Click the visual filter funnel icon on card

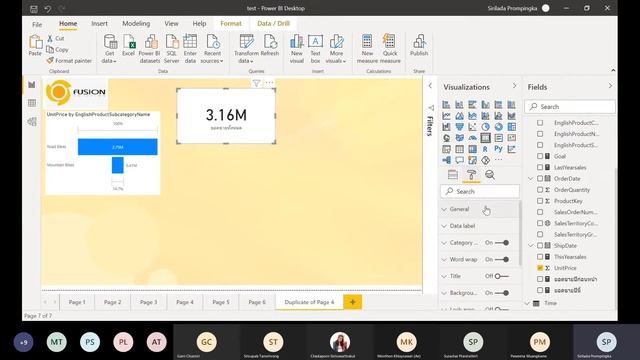[x=256, y=83]
